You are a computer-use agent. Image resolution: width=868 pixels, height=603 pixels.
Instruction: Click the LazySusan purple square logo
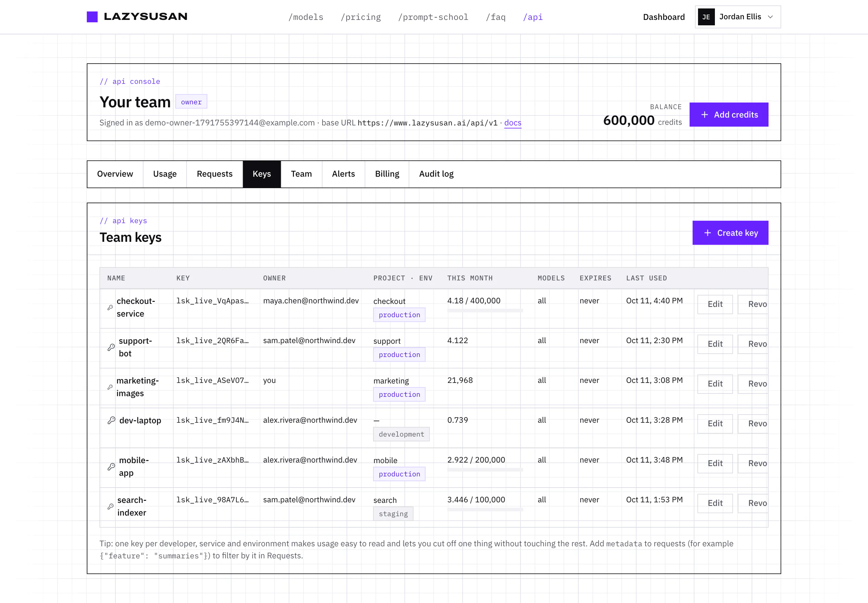click(92, 17)
